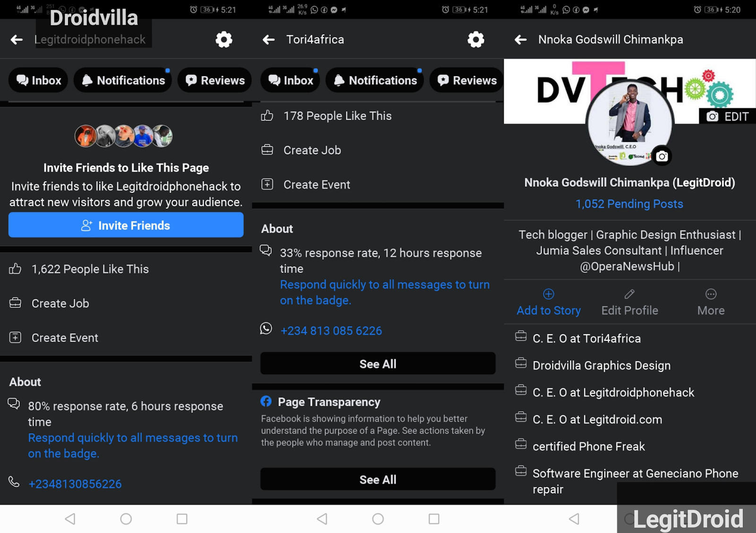Image resolution: width=756 pixels, height=533 pixels.
Task: Tap Create Job label on Legitdroidphonehack page
Action: click(60, 304)
